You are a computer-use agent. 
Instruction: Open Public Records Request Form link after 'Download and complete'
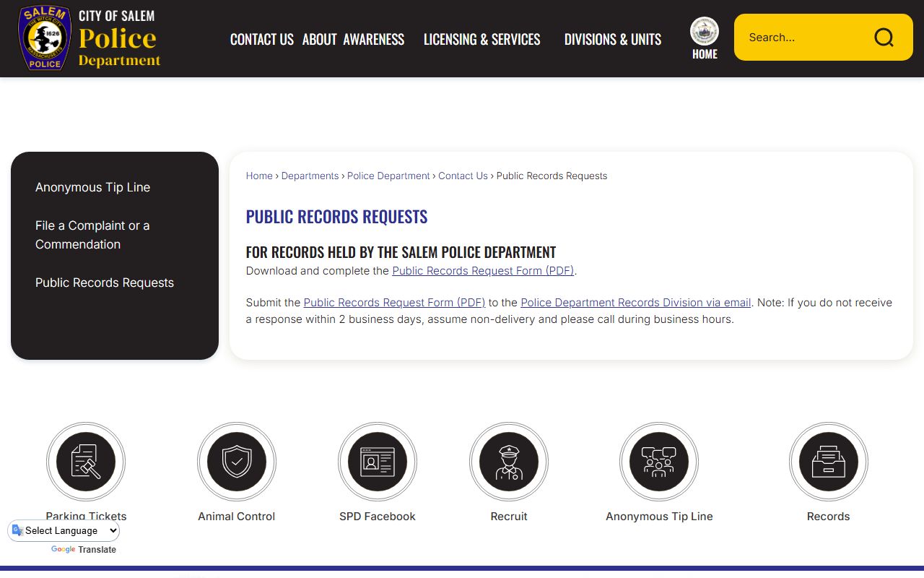click(x=483, y=271)
